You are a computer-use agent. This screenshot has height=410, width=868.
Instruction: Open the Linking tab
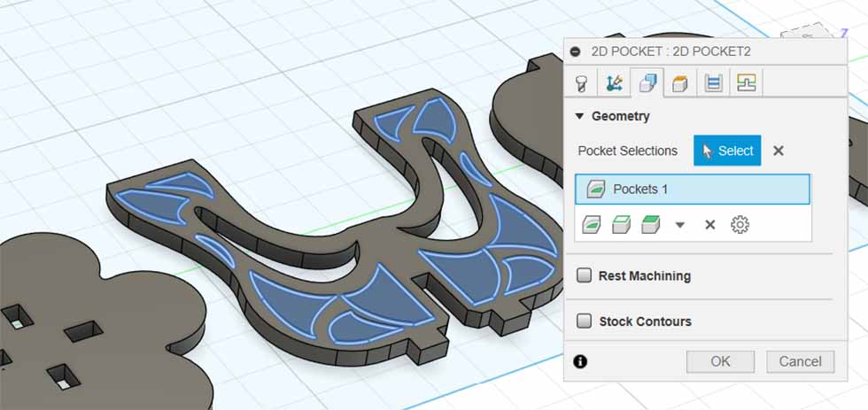pyautogui.click(x=746, y=83)
